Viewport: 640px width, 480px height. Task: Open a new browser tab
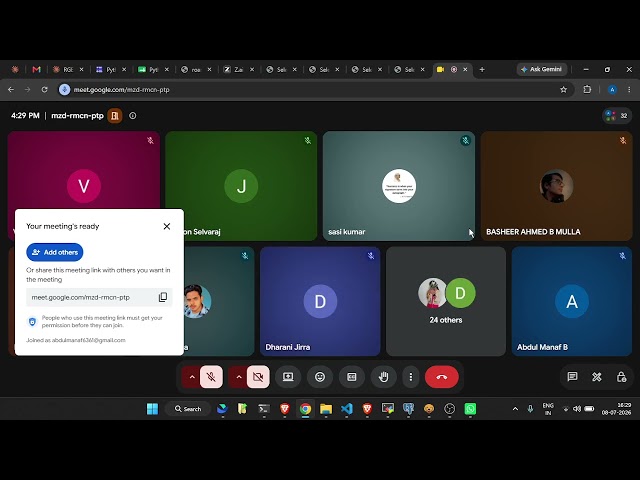482,70
